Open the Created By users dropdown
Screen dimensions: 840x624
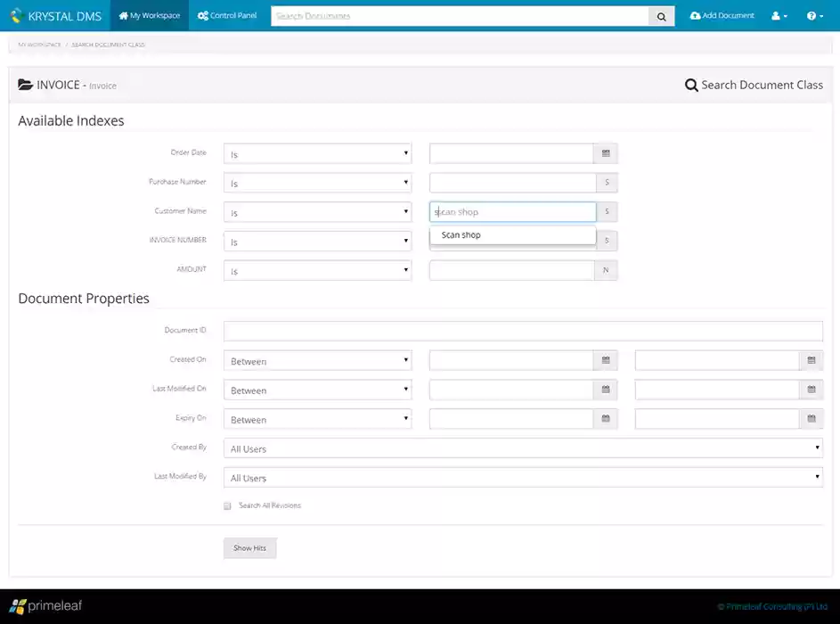(x=523, y=449)
